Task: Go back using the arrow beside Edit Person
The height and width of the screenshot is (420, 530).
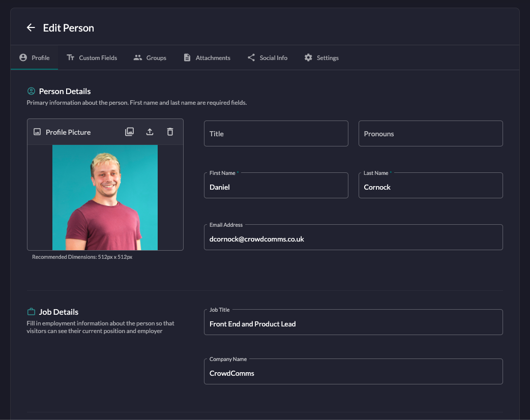Action: pyautogui.click(x=31, y=27)
